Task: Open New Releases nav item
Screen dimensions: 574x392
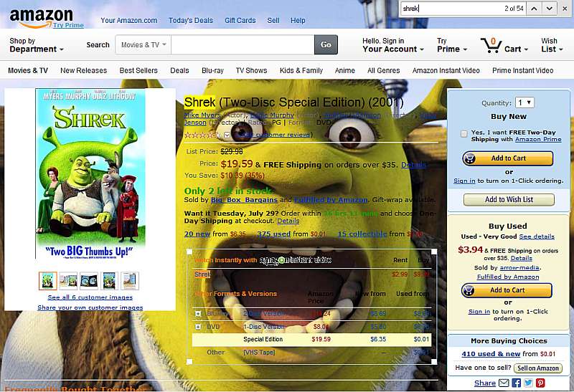Action: 83,70
